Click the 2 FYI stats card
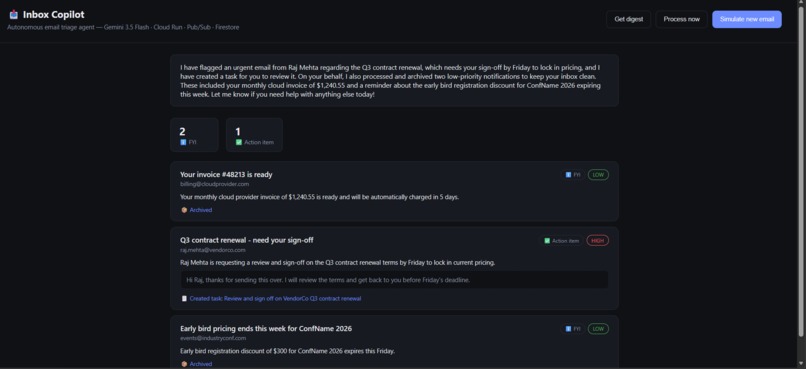This screenshot has width=806, height=369. tap(194, 135)
